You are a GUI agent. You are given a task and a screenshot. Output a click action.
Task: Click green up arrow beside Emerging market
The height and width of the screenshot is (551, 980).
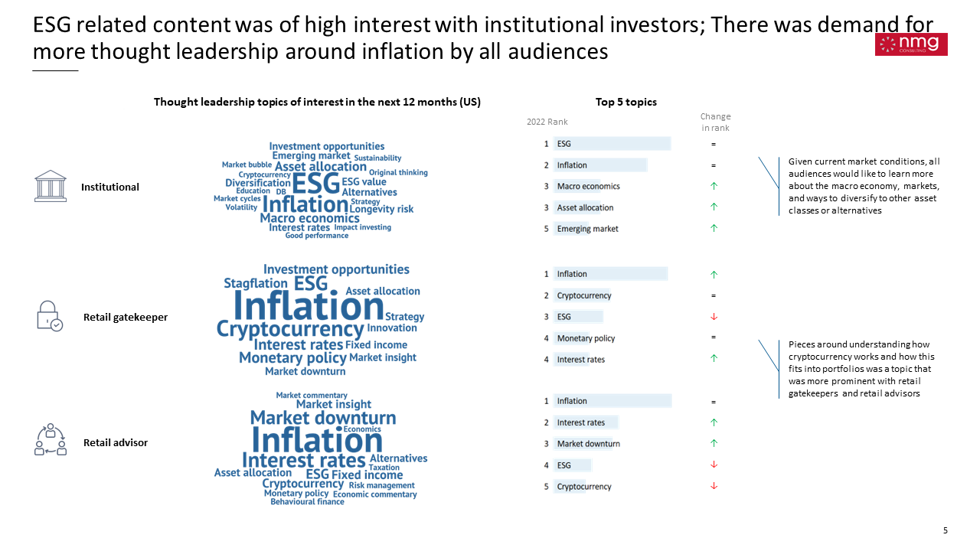pyautogui.click(x=714, y=228)
